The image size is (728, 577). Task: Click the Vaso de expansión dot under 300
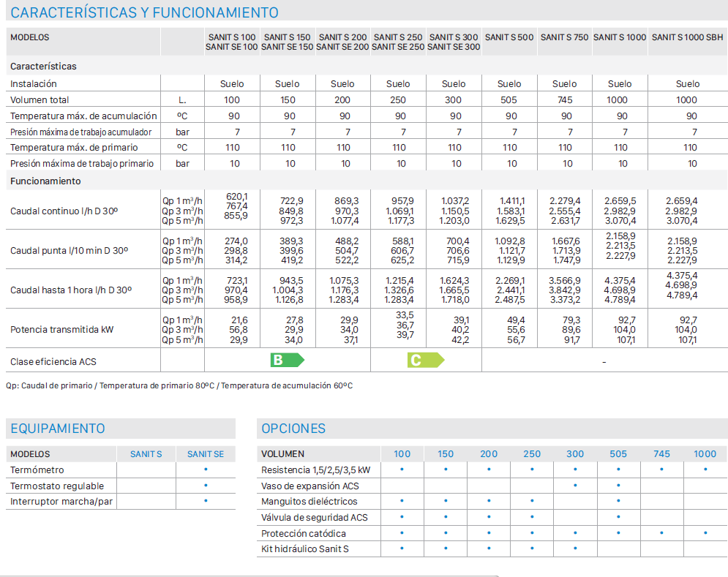pyautogui.click(x=575, y=485)
